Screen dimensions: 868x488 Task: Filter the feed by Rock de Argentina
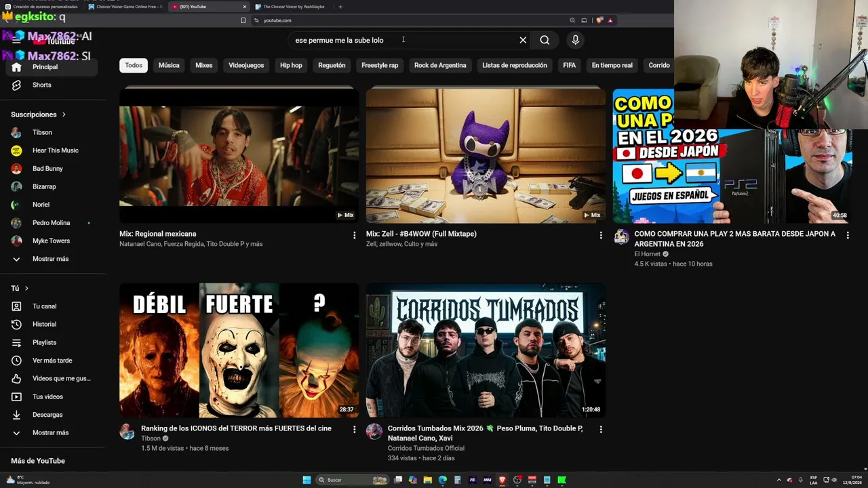click(x=440, y=65)
